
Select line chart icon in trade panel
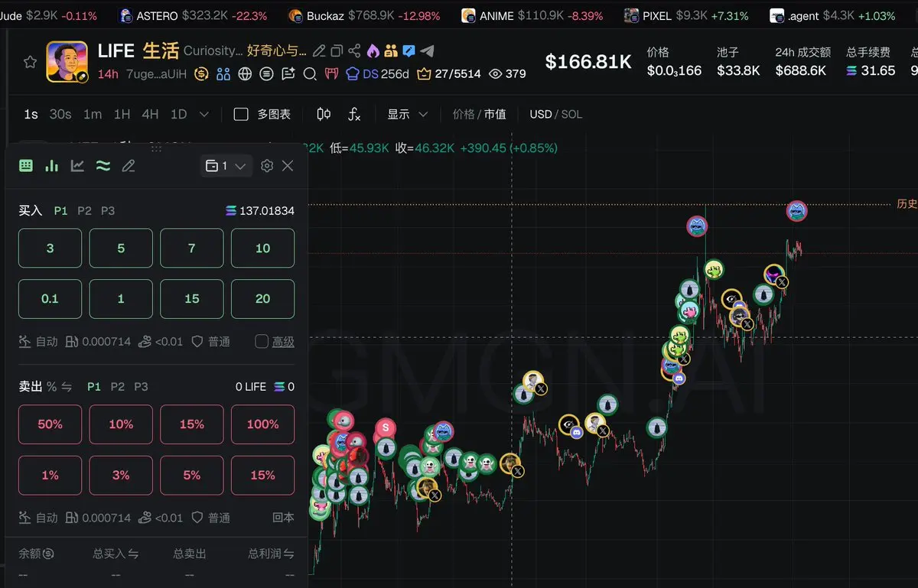[x=77, y=165]
